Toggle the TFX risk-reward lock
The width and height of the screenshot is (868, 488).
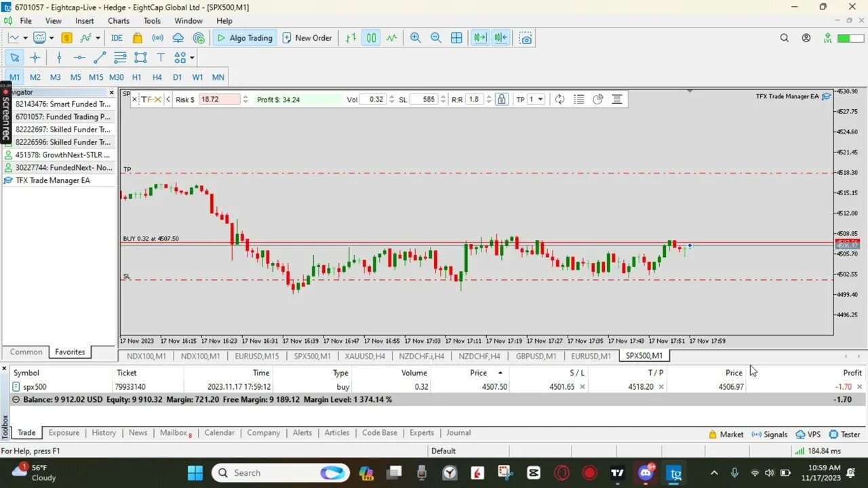pyautogui.click(x=501, y=99)
